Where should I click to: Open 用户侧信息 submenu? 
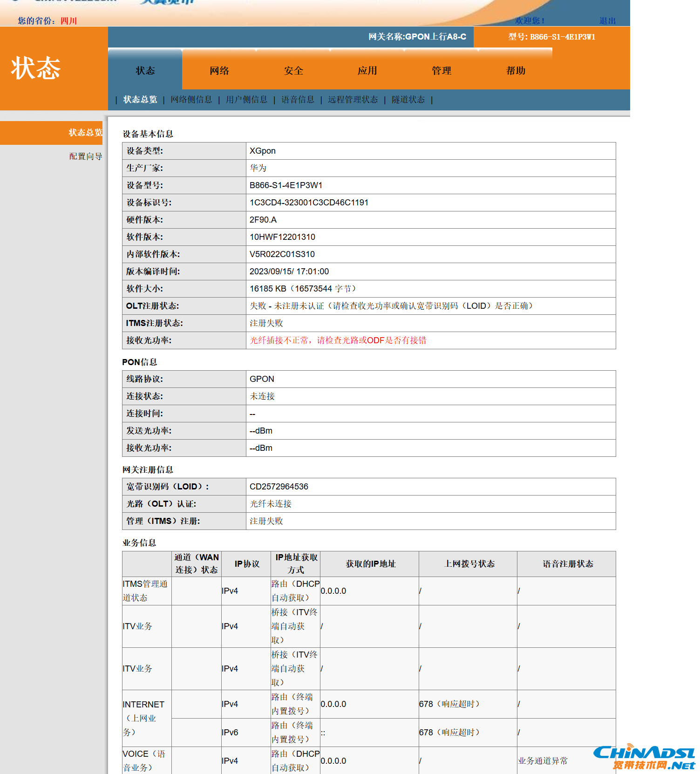click(247, 100)
